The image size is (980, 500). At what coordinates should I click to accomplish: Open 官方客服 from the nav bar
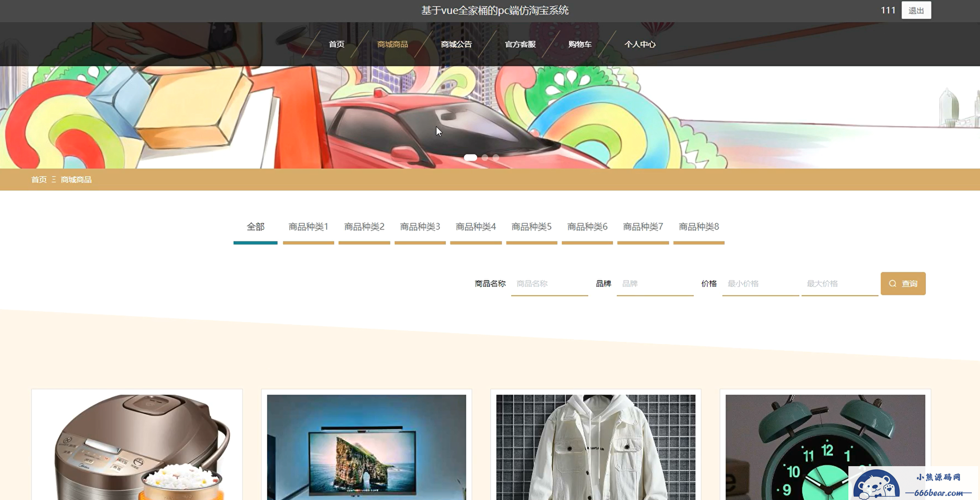click(520, 44)
